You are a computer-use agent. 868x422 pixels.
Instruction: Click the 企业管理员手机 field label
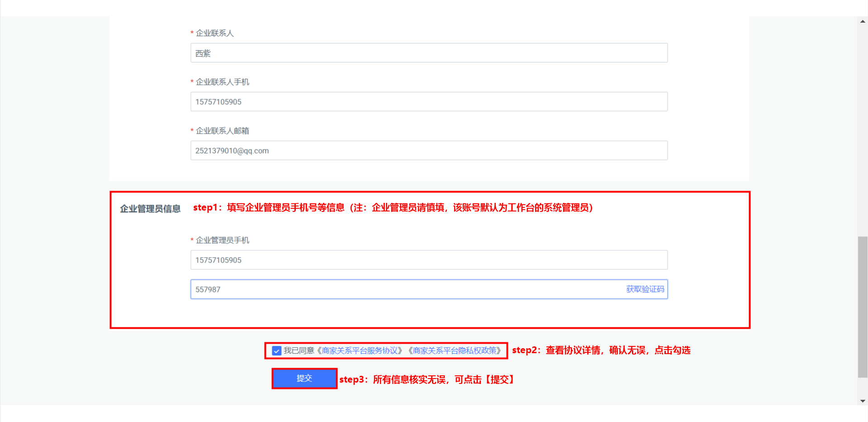point(222,240)
